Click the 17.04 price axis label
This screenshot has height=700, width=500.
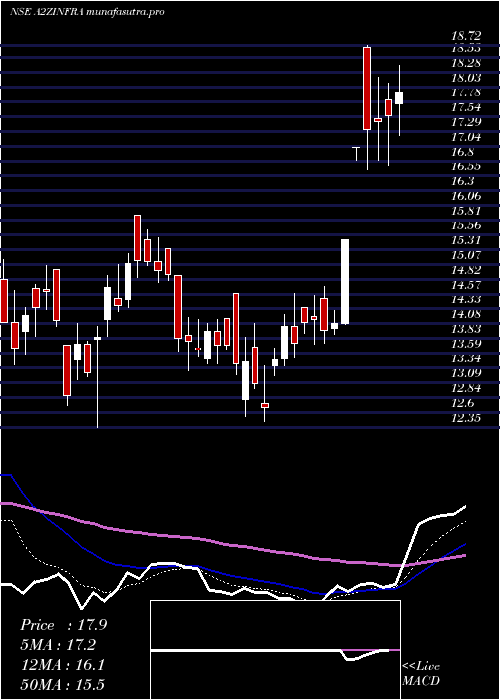coord(466,138)
